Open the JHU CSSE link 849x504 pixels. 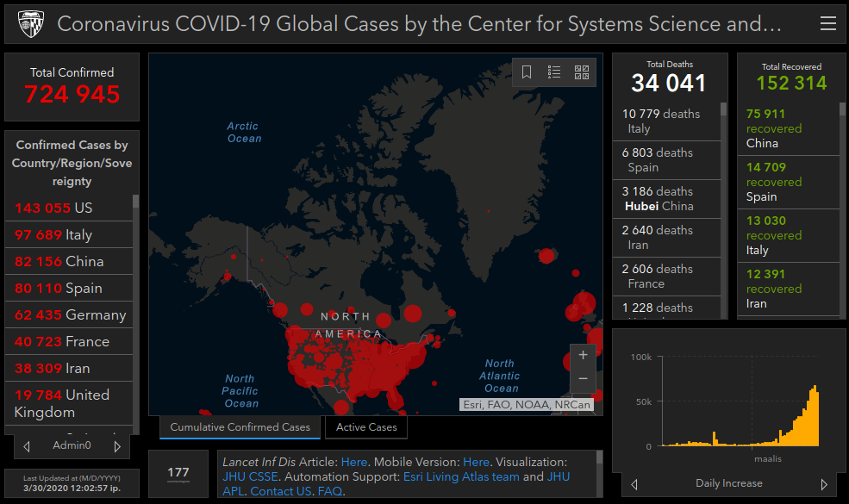click(x=250, y=476)
